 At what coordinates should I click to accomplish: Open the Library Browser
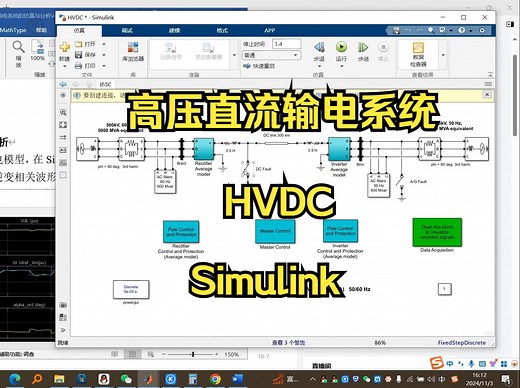(133, 52)
